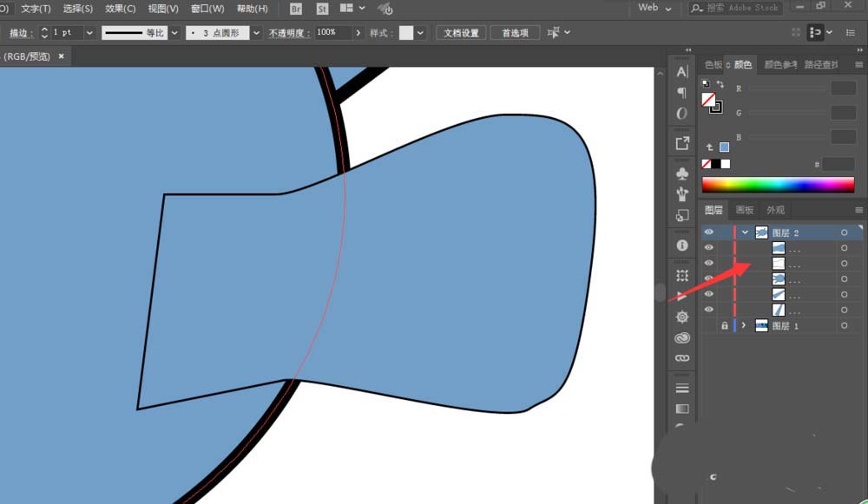Click target circle of 图层 1
The width and height of the screenshot is (868, 504).
coord(845,326)
